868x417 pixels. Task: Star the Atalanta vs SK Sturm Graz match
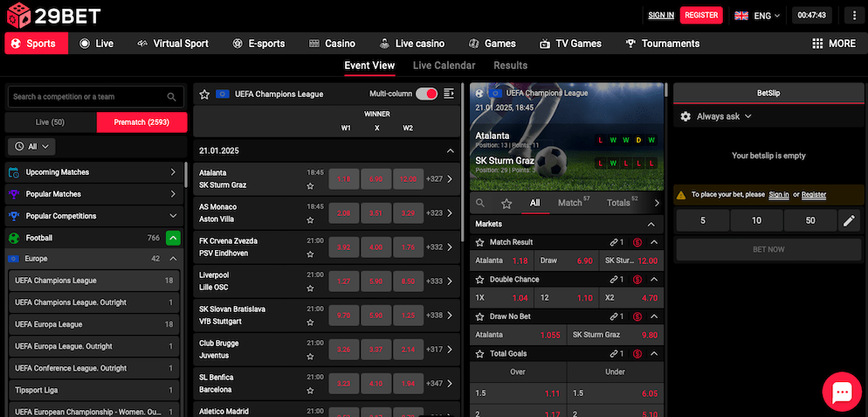(x=311, y=185)
